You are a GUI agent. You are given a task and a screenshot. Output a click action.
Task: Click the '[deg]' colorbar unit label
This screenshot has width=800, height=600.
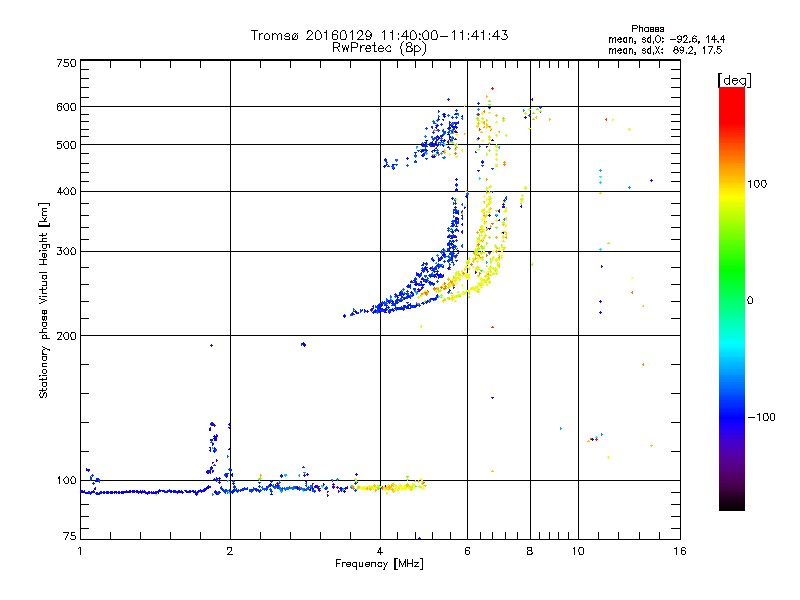[734, 80]
